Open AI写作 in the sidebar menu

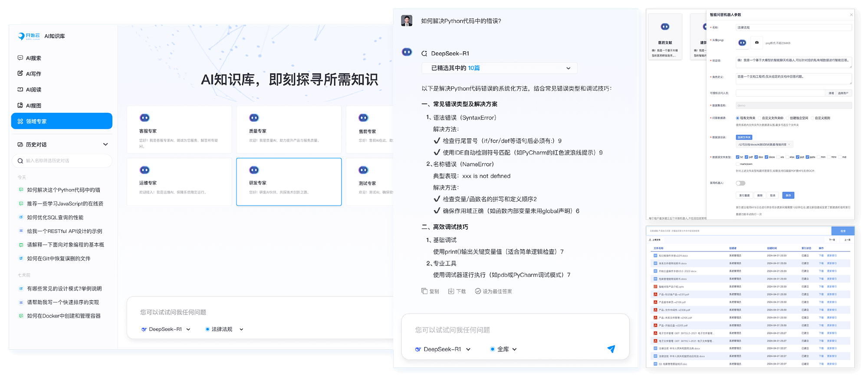pos(33,74)
